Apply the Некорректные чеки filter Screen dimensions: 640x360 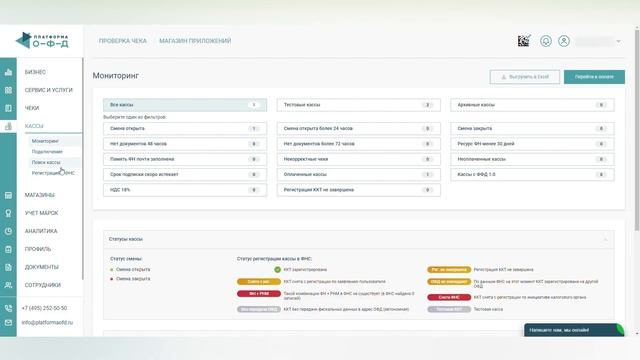pyautogui.click(x=359, y=159)
